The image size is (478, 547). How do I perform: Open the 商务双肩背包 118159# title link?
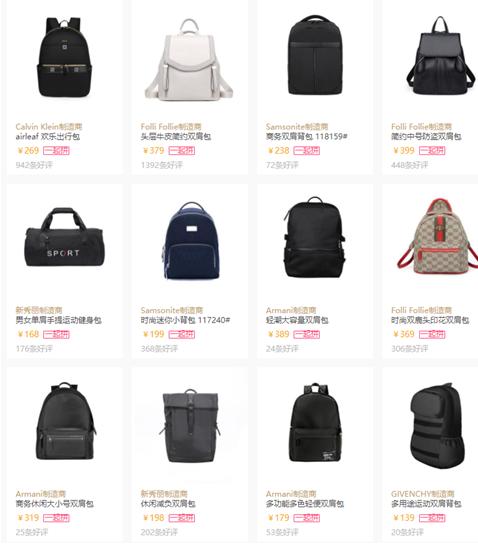point(306,136)
